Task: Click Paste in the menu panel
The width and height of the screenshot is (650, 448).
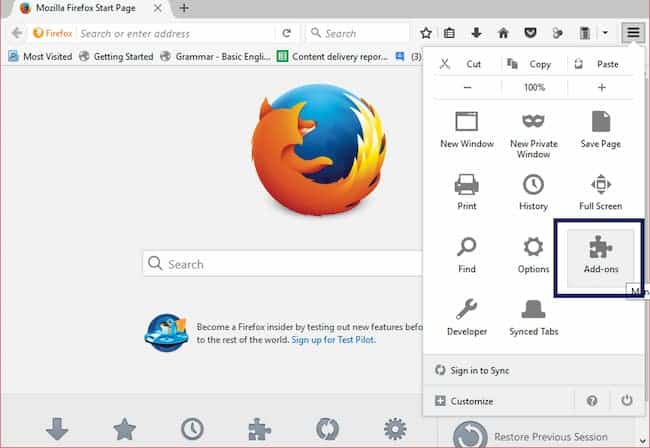Action: pos(598,64)
